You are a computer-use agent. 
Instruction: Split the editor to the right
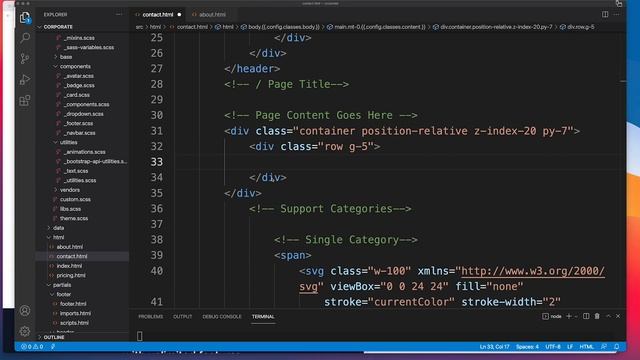pyautogui.click(x=605, y=14)
